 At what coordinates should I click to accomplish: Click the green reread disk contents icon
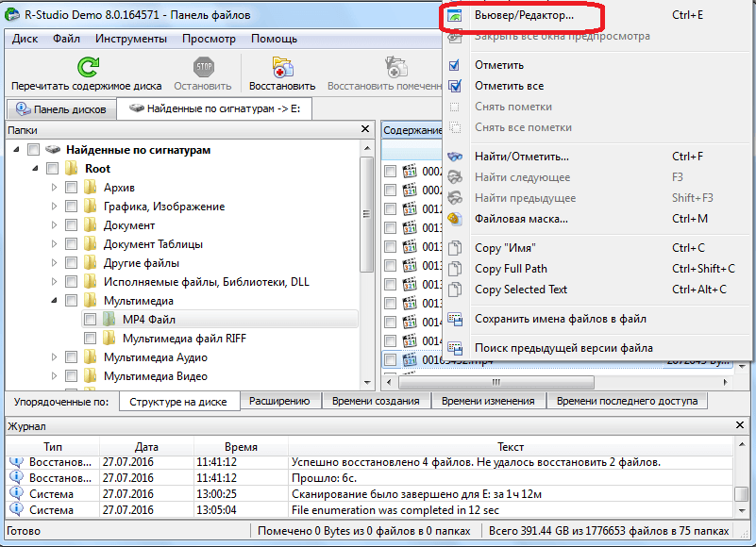(x=87, y=68)
